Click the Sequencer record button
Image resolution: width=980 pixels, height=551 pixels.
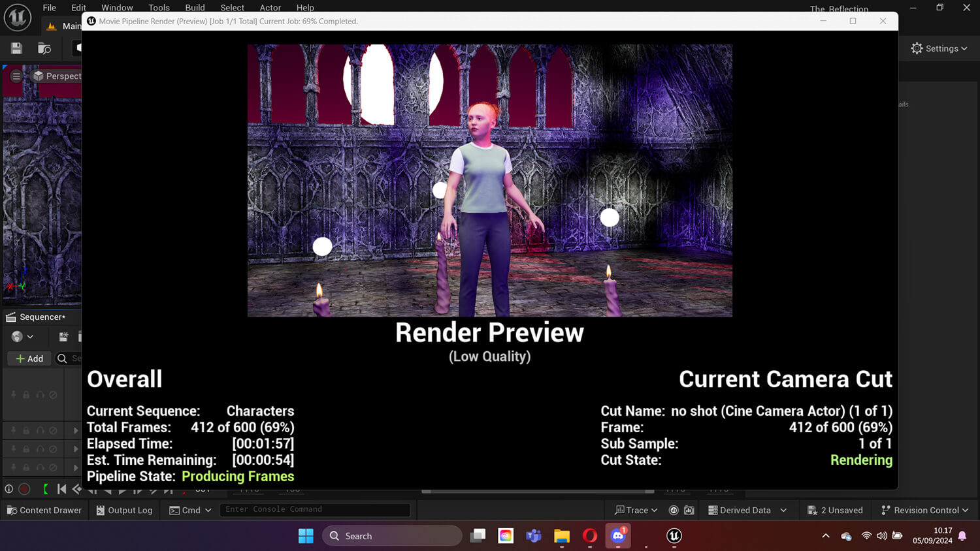point(24,489)
